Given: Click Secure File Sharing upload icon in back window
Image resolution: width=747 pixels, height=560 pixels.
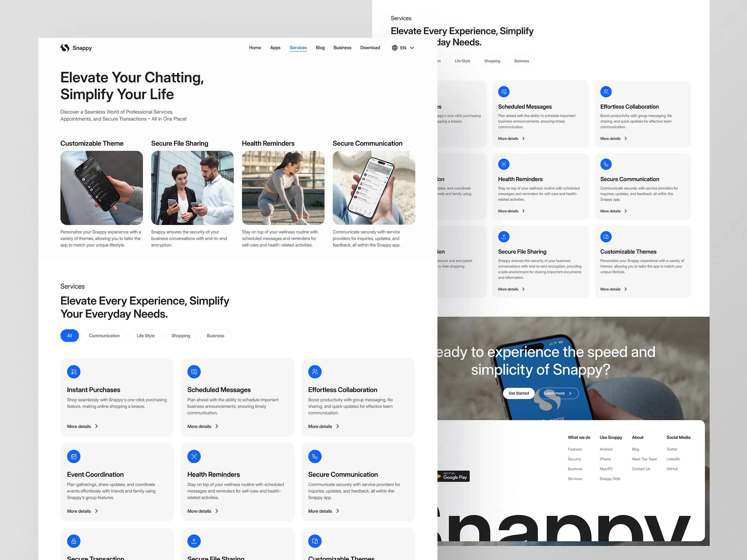Looking at the screenshot, I should tap(504, 237).
